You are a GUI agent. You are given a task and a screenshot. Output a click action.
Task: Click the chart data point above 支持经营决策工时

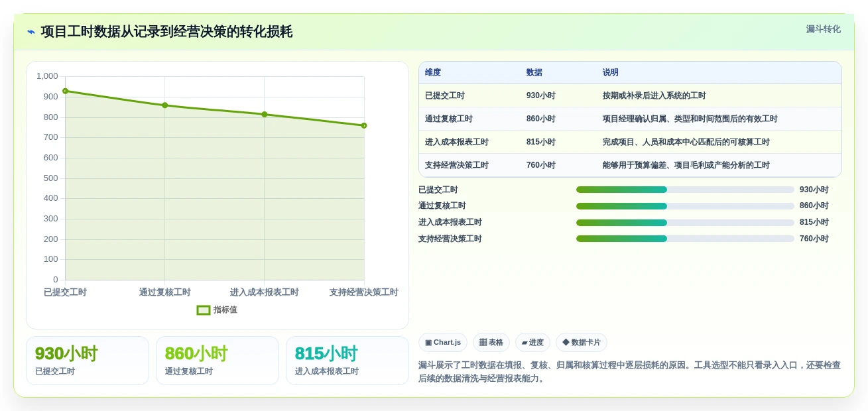[364, 125]
